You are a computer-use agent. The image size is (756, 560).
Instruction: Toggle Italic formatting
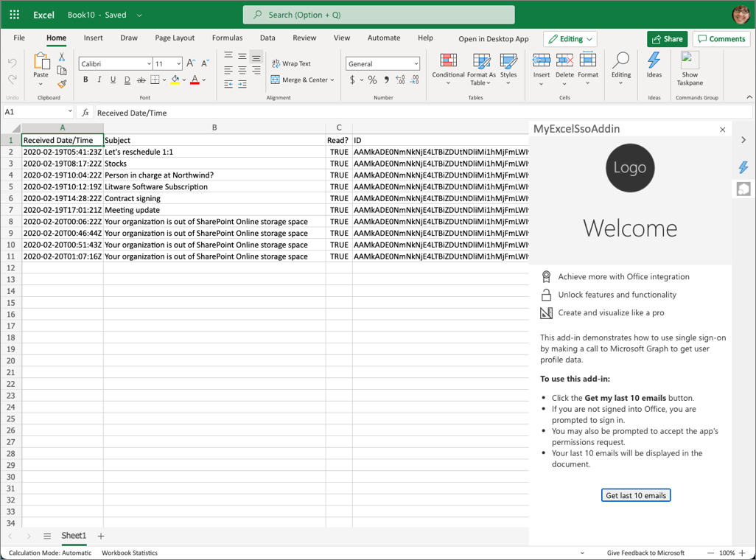click(x=99, y=80)
